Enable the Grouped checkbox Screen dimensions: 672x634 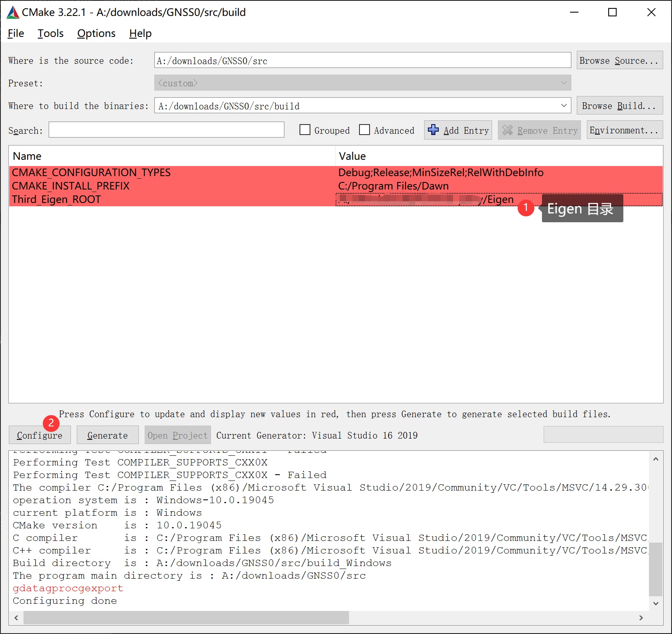click(305, 130)
